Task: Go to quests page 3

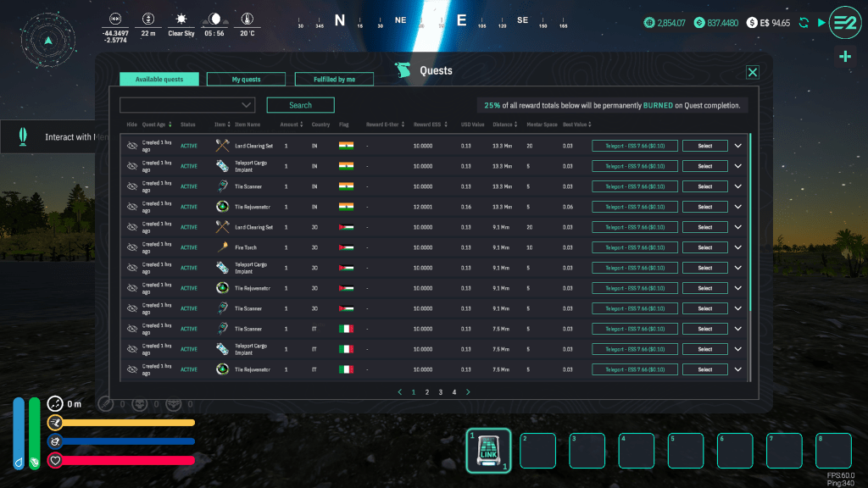Action: [x=441, y=392]
